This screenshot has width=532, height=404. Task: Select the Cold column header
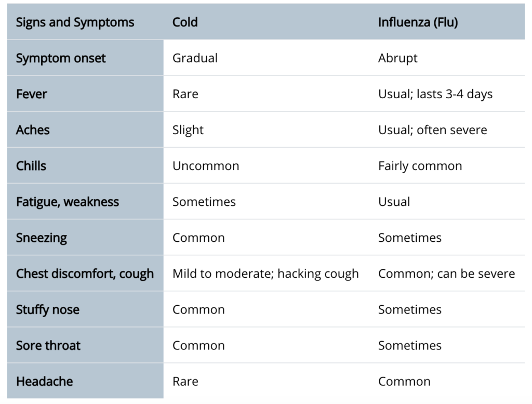(185, 22)
